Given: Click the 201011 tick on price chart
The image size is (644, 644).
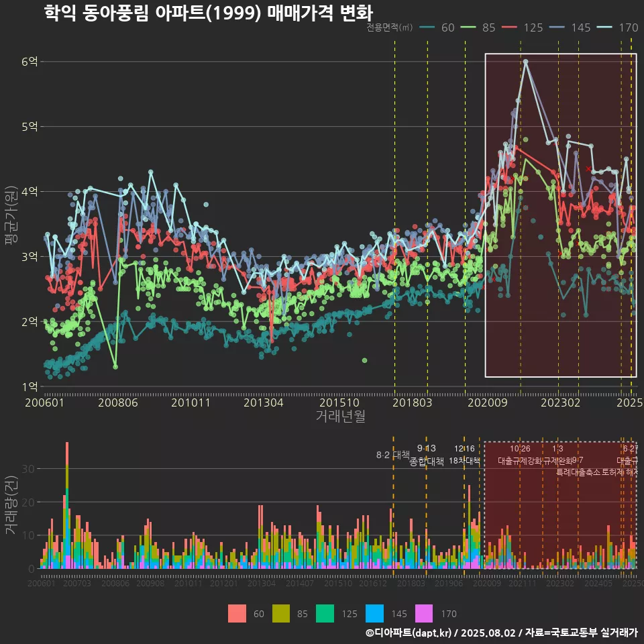Looking at the screenshot, I should (191, 402).
